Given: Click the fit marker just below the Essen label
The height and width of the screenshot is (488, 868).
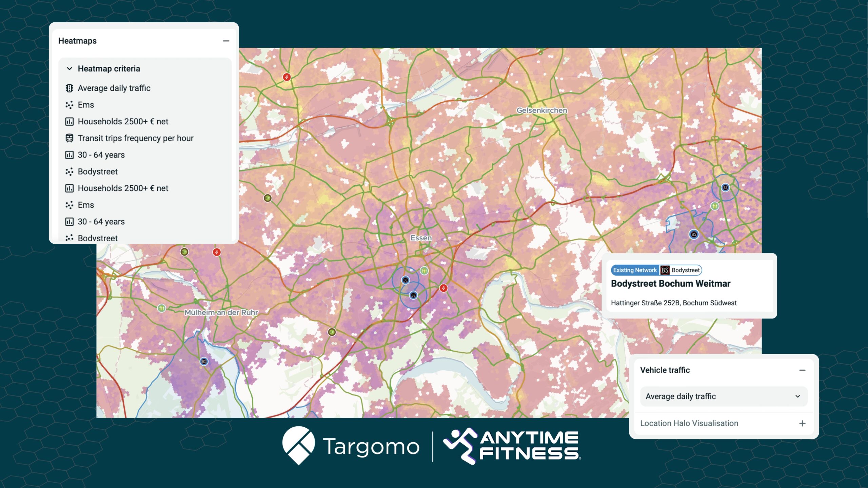Looking at the screenshot, I should 424,270.
